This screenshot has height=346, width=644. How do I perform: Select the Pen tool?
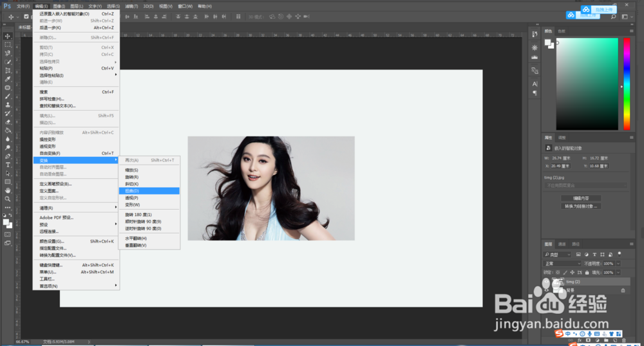click(7, 156)
